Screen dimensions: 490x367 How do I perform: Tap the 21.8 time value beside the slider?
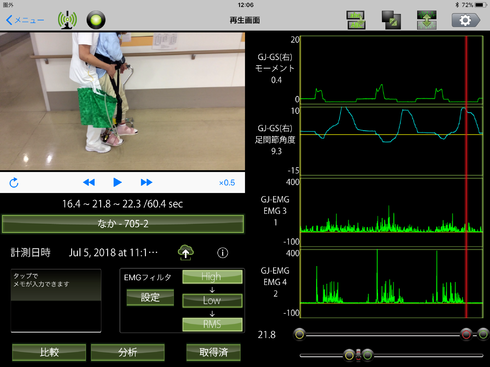[x=267, y=335]
